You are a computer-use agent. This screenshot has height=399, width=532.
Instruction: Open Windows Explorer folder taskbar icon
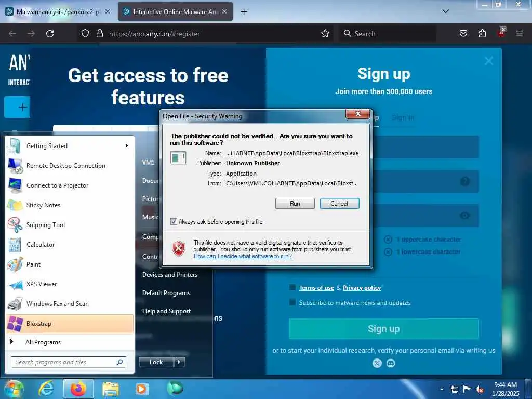point(111,389)
